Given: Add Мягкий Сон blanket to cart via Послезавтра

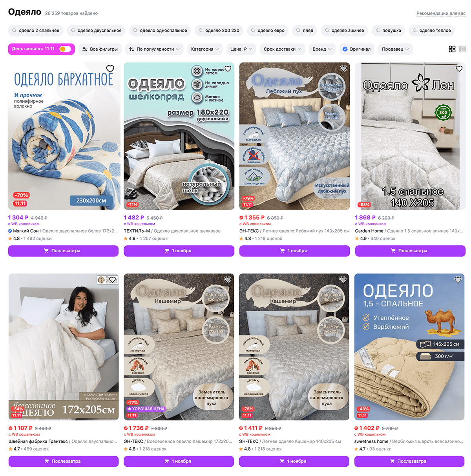Looking at the screenshot, I should point(63,251).
